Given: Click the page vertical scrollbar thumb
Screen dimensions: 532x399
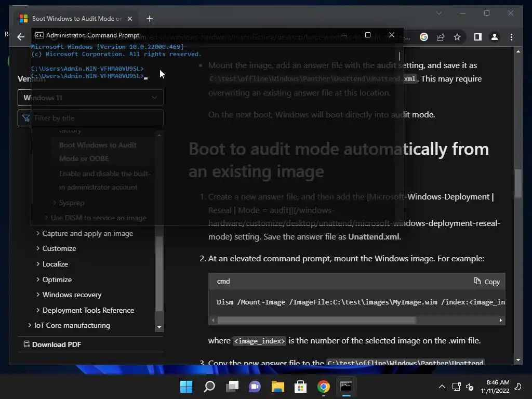Looking at the screenshot, I should 518,183.
